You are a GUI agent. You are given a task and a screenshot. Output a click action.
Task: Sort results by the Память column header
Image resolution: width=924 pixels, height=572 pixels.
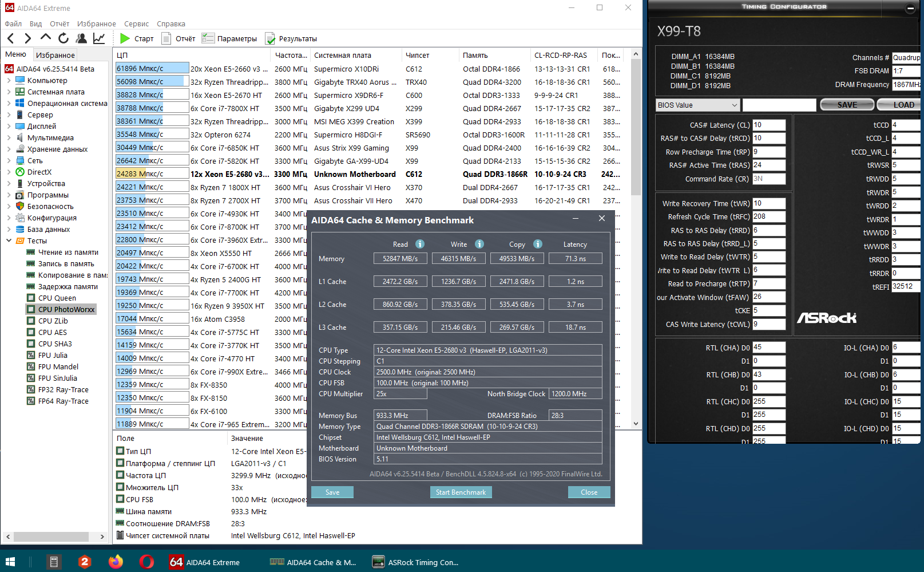494,55
